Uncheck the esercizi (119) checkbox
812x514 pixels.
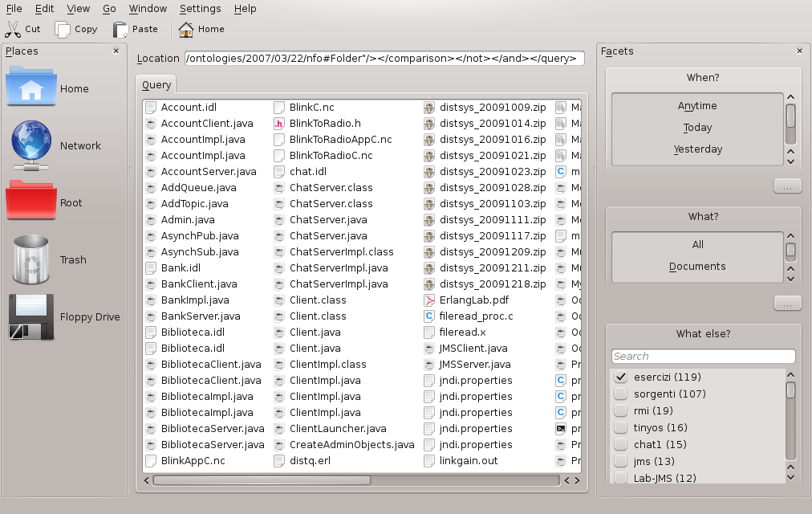(620, 377)
